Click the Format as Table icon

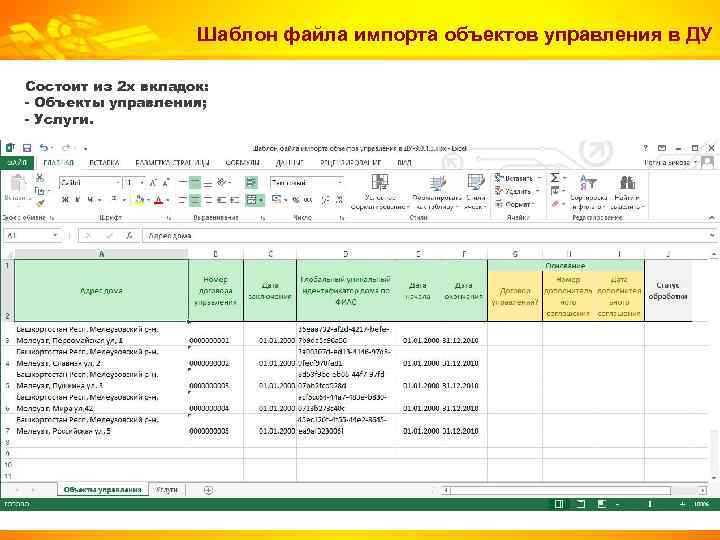click(x=437, y=184)
